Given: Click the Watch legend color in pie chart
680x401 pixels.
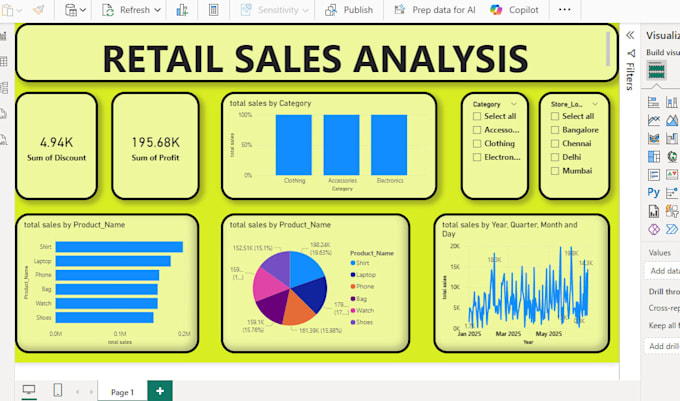Looking at the screenshot, I should point(353,310).
